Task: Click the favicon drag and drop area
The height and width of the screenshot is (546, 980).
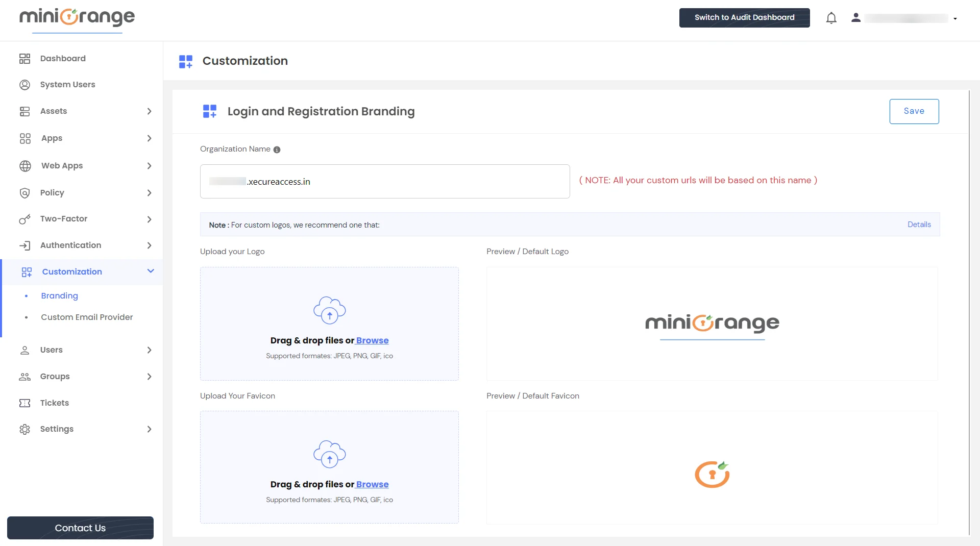Action: 329,467
